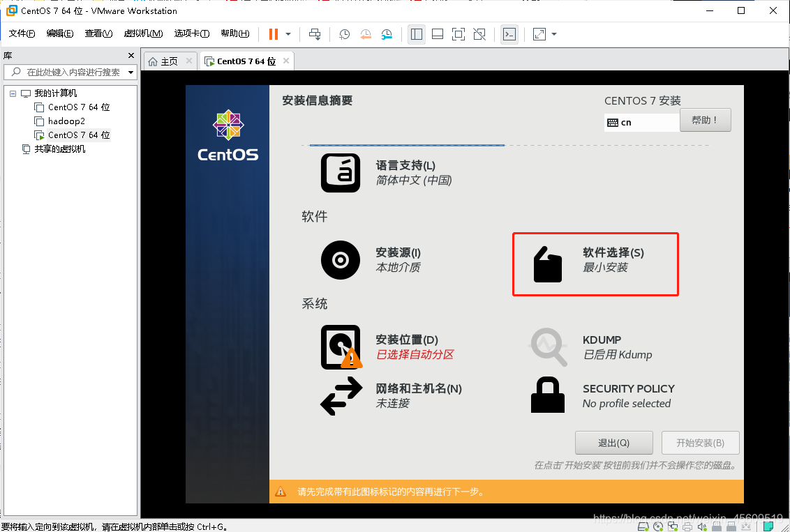Open the teal message log icon
The height and width of the screenshot is (532, 790).
point(768,526)
